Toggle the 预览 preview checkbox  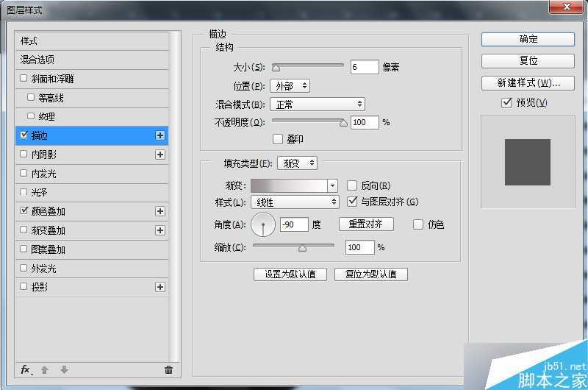click(506, 103)
